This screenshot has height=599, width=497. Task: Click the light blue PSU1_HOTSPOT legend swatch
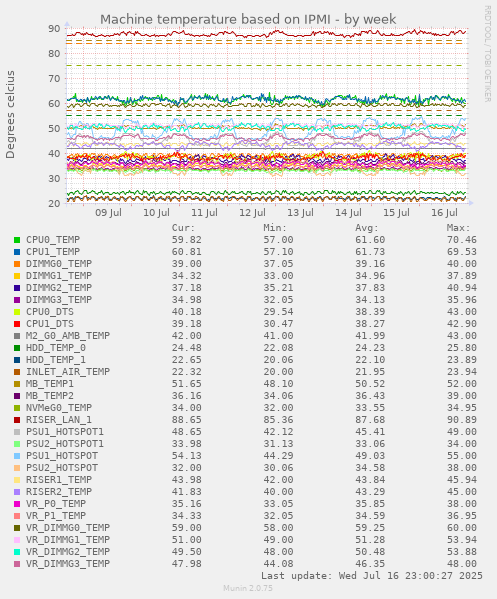coord(17,456)
